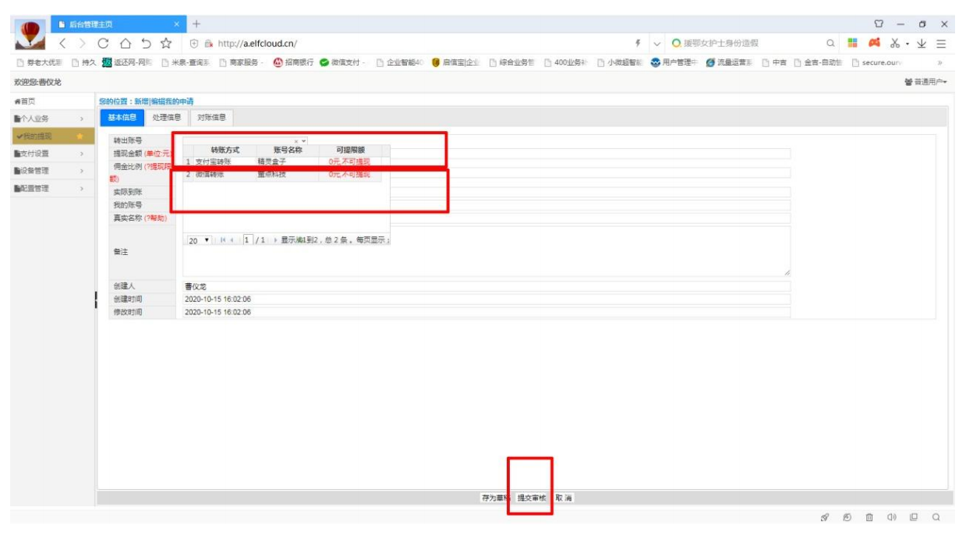Click the browser refresh icon
Screen dimensions: 980x546
tap(104, 44)
